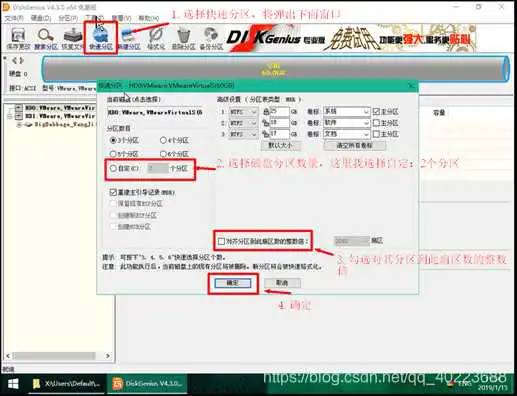Select the Quick Partition (快速分区) toolbar icon

(100, 39)
